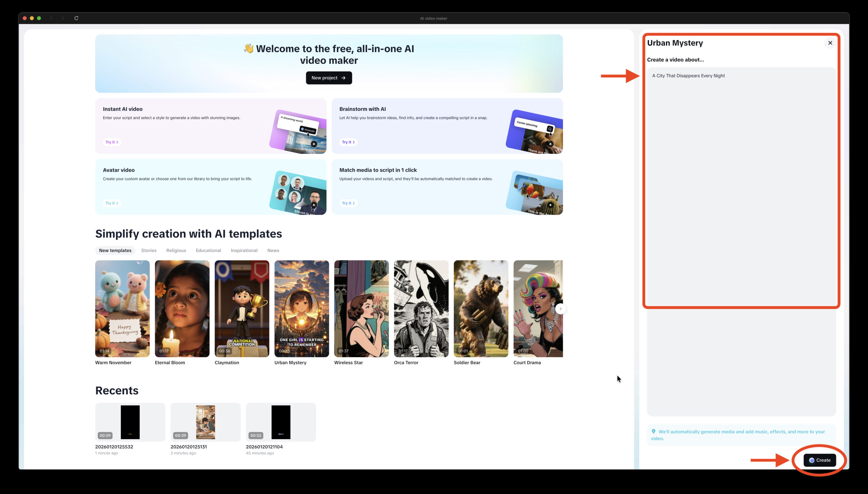This screenshot has height=494, width=868.
Task: Select the Orca Terror template thumbnail
Action: pos(421,308)
